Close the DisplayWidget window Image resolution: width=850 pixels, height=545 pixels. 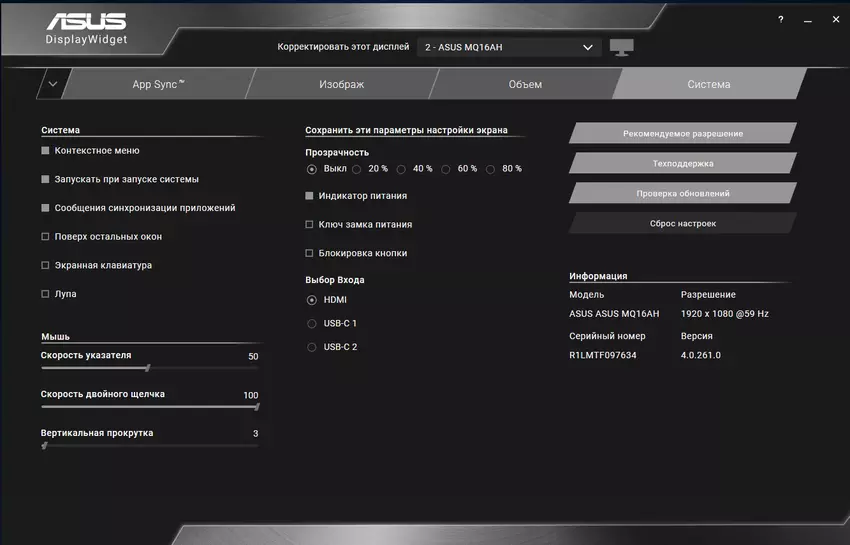(835, 19)
